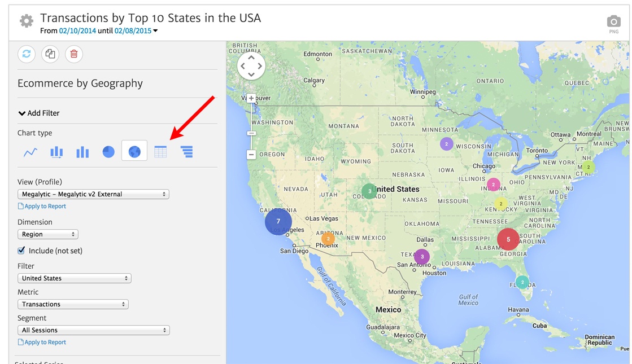Screen dimensions: 632x364
Task: Click the map zoom in button
Action: click(251, 98)
